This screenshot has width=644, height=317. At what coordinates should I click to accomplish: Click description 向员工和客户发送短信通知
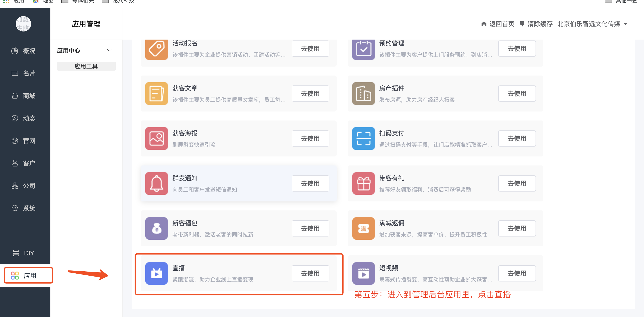205,190
